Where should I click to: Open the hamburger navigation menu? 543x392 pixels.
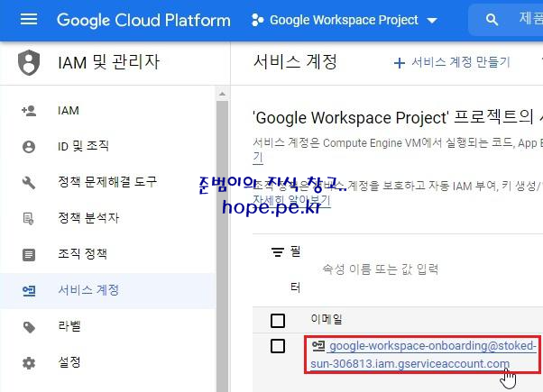pos(29,20)
